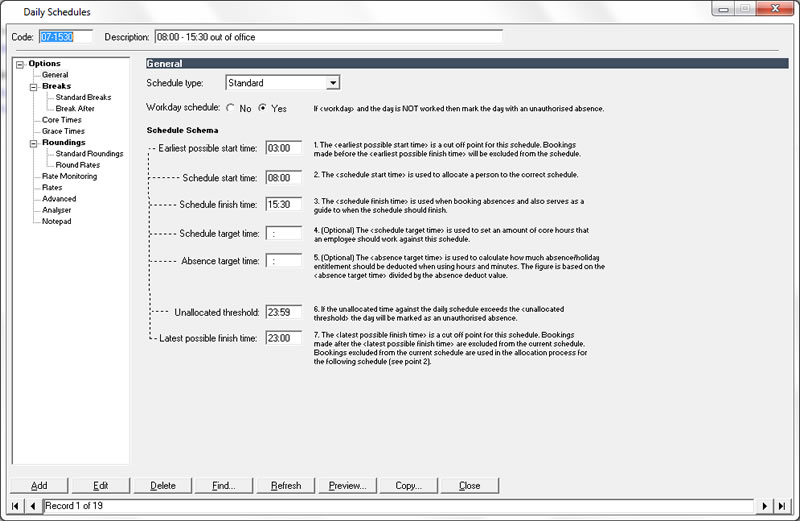Select Rate Monitoring in the tree
The height and width of the screenshot is (521, 800).
(x=69, y=176)
